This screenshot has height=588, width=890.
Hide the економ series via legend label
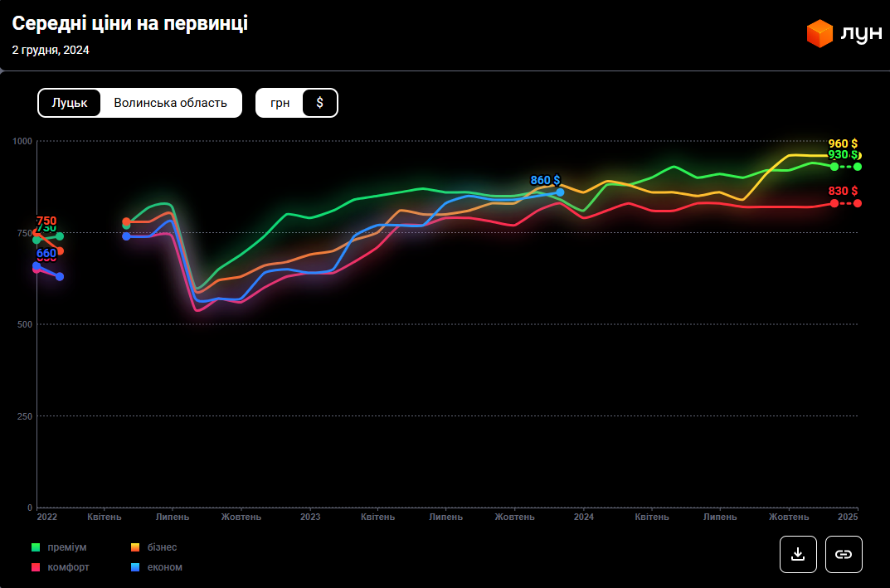[165, 567]
